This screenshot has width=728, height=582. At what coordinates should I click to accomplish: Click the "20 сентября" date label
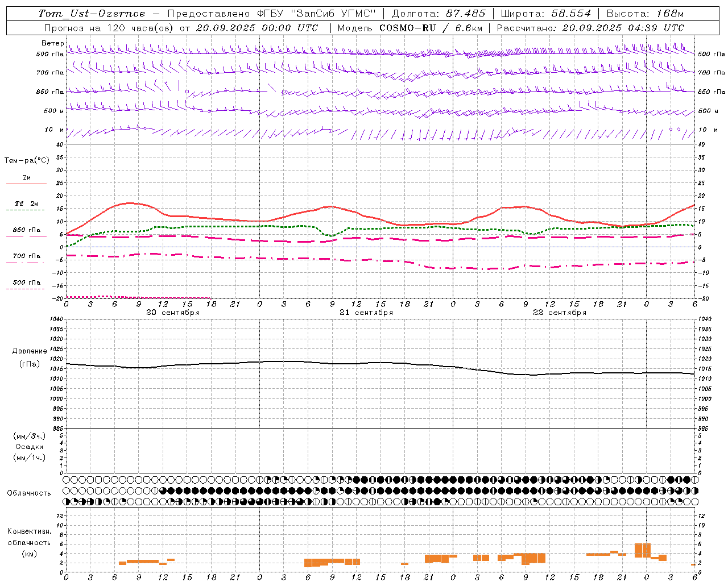tap(172, 313)
